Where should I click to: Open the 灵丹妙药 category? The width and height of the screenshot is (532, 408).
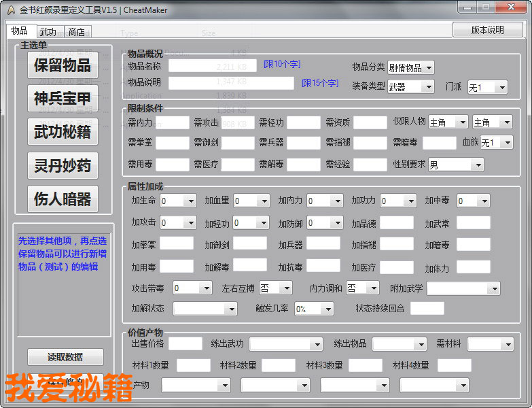63,165
